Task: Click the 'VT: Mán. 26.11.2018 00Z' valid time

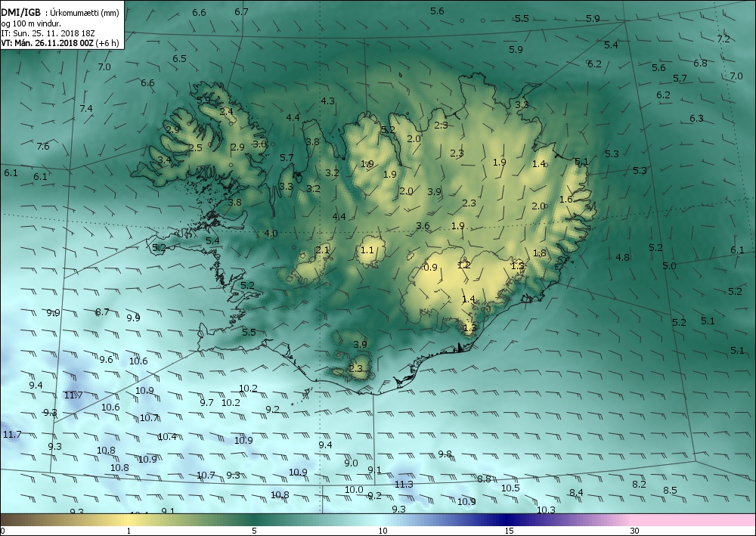Action: (x=47, y=43)
